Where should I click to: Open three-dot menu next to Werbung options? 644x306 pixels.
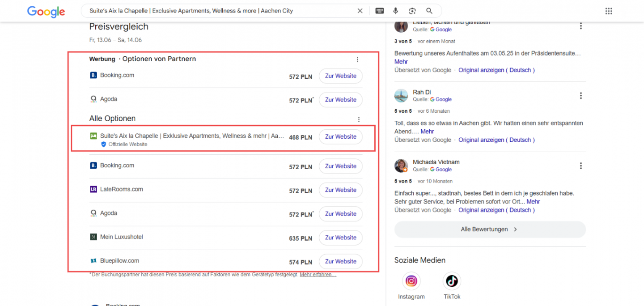(357, 59)
